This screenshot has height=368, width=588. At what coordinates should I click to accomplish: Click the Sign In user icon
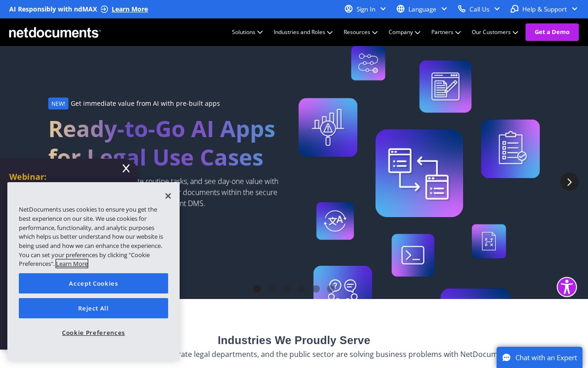349,9
